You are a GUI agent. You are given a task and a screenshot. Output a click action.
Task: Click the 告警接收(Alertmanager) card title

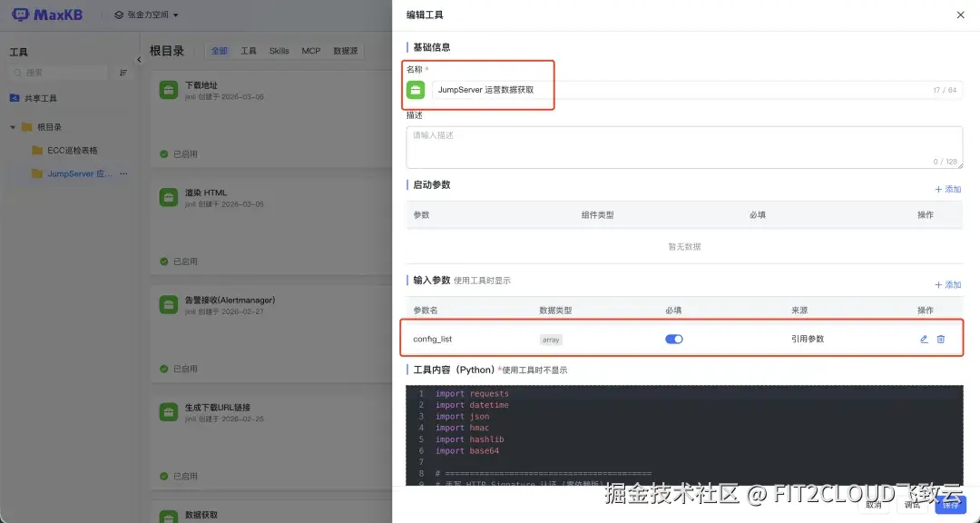click(x=230, y=301)
